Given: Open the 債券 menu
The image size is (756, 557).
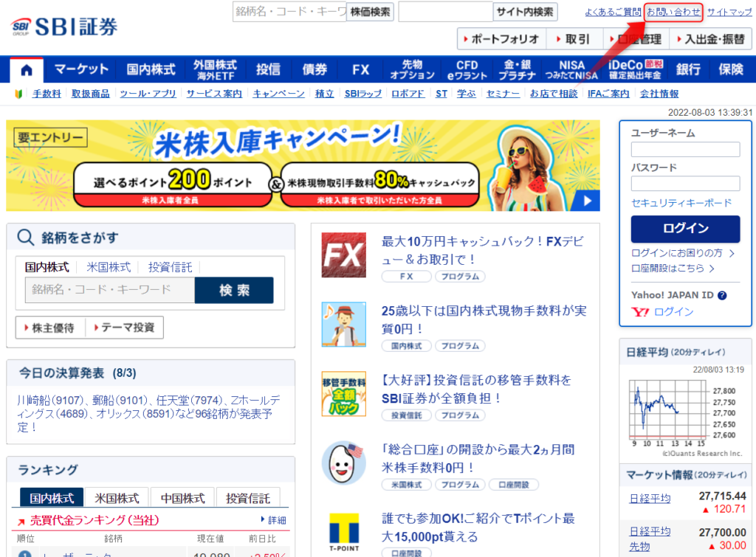Looking at the screenshot, I should pos(315,70).
